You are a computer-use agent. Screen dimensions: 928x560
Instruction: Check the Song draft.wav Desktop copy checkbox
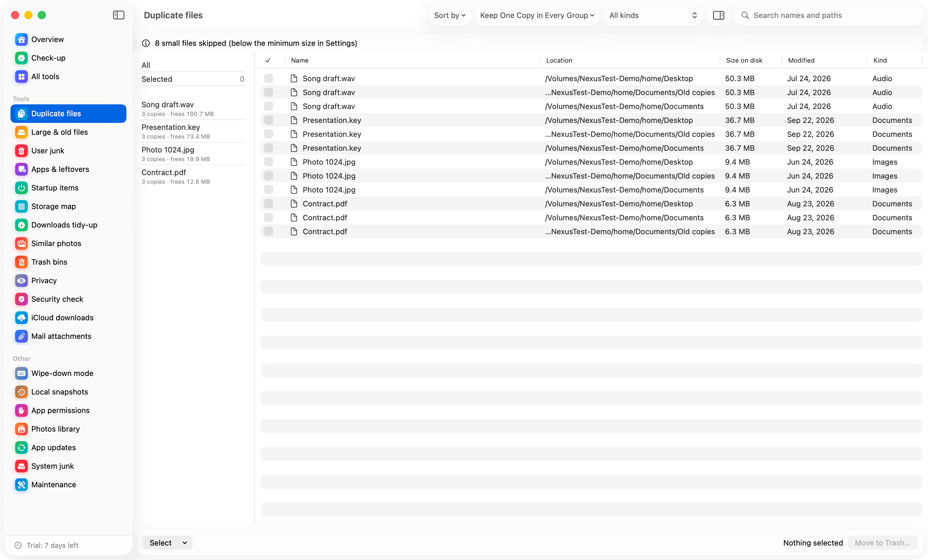[x=269, y=78]
